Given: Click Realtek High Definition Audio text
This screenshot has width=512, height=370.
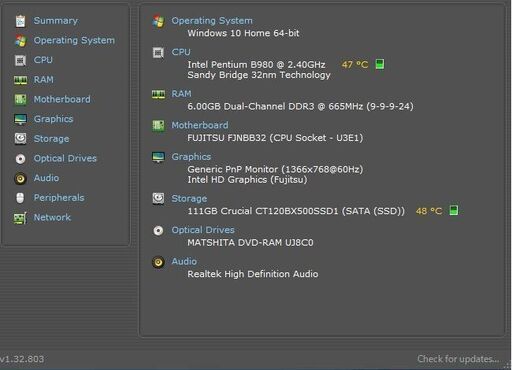Looking at the screenshot, I should click(x=253, y=274).
